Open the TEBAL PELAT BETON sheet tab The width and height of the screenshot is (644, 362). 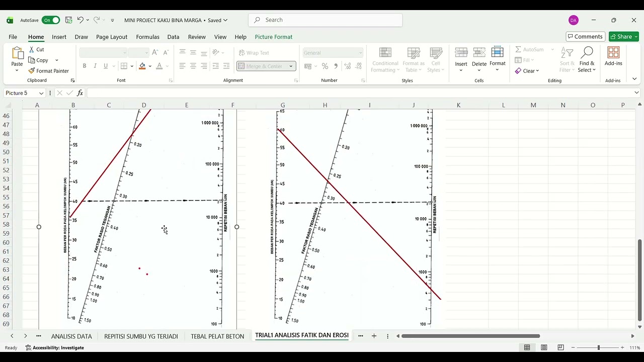point(217,336)
